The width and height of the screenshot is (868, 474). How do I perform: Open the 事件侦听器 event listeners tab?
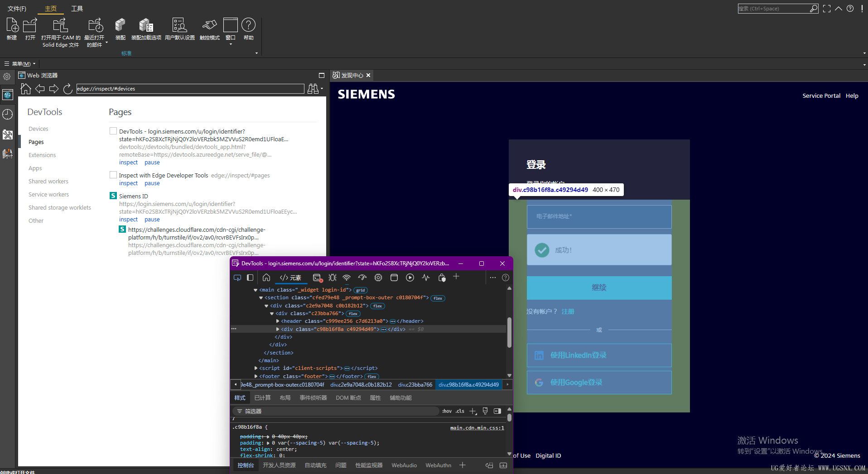click(313, 398)
